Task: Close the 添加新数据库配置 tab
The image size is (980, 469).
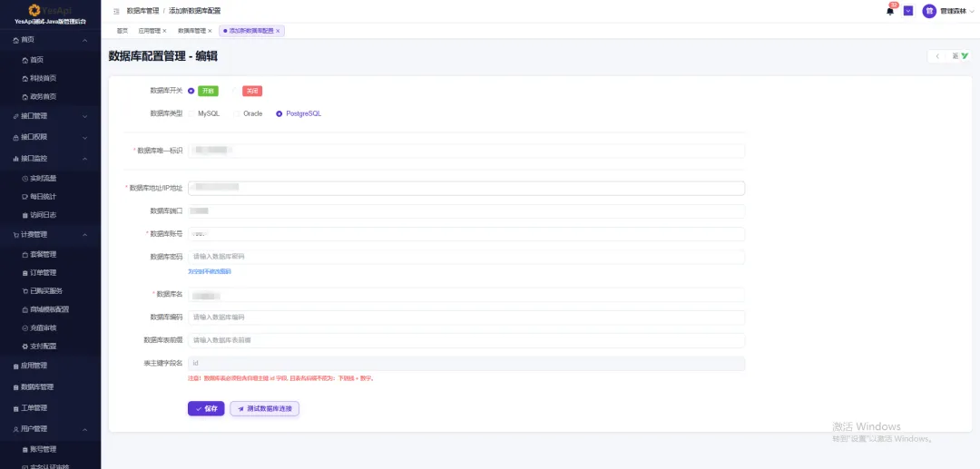Action: point(278,31)
